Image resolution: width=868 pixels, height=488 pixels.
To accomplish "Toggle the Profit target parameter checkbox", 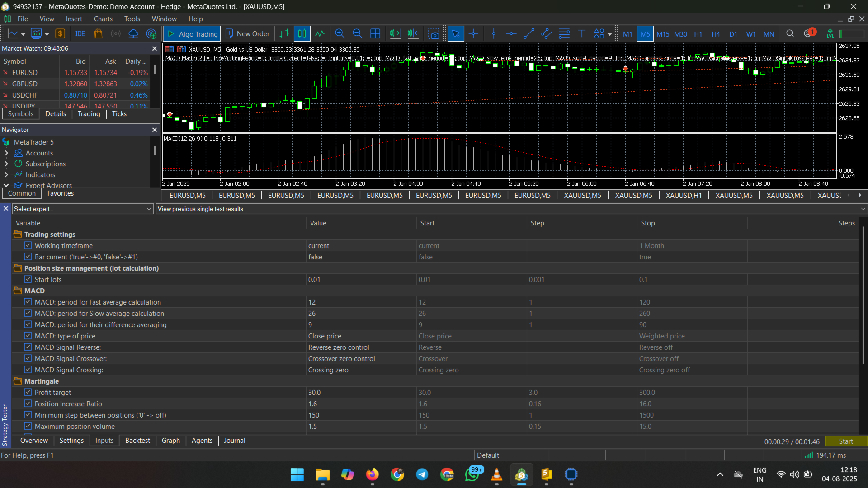I will (x=28, y=392).
